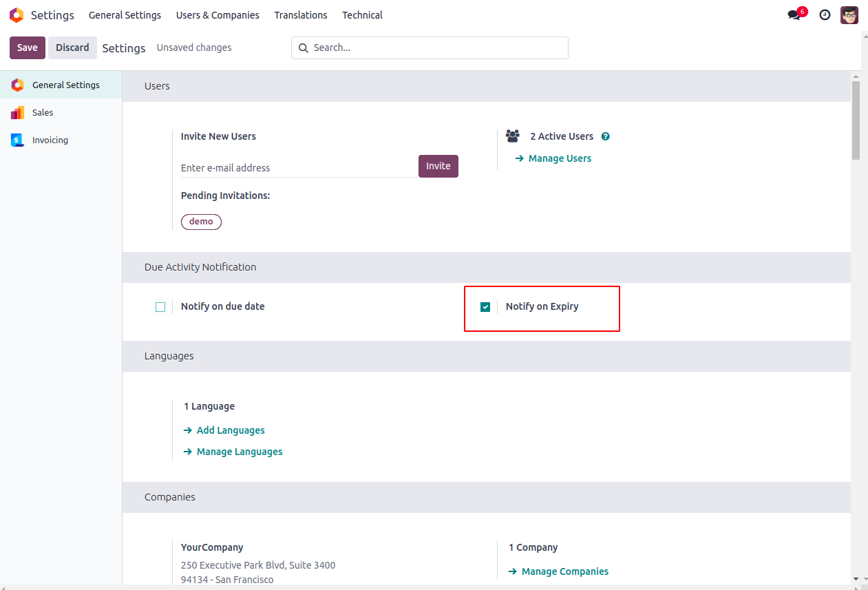Enable Notify on due date checkbox
This screenshot has width=868, height=590.
[x=160, y=307]
